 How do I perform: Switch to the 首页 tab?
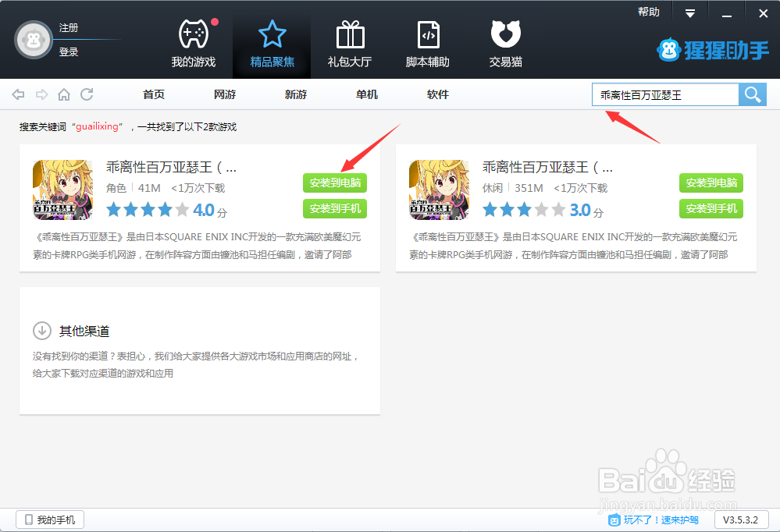pos(154,94)
